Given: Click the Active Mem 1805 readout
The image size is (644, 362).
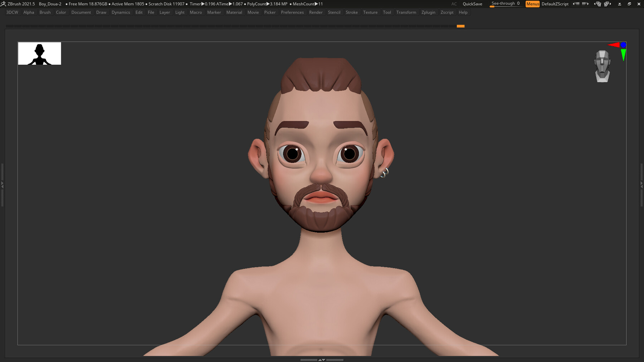Looking at the screenshot, I should tap(128, 4).
